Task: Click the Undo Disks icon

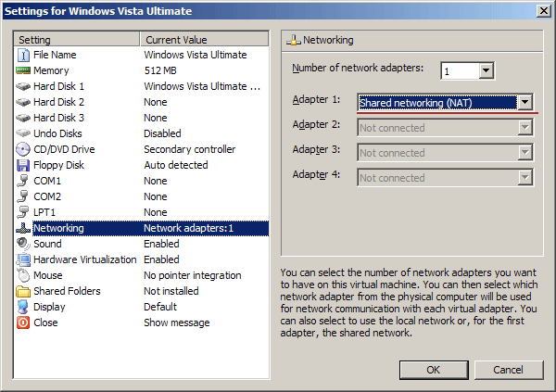Action: [x=24, y=133]
